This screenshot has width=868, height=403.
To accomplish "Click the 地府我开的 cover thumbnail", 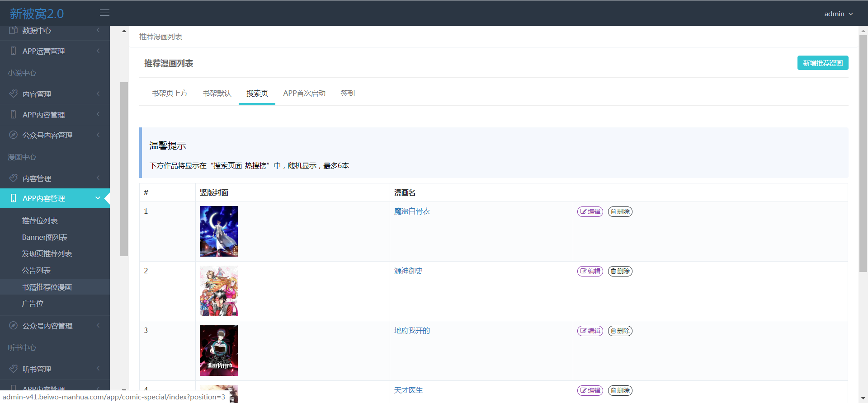I will tap(219, 351).
